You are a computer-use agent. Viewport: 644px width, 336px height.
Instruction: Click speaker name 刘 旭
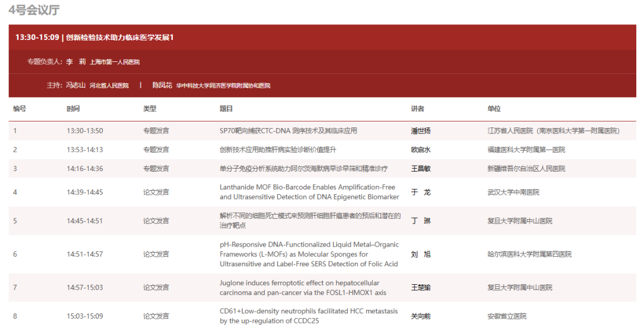(x=420, y=254)
